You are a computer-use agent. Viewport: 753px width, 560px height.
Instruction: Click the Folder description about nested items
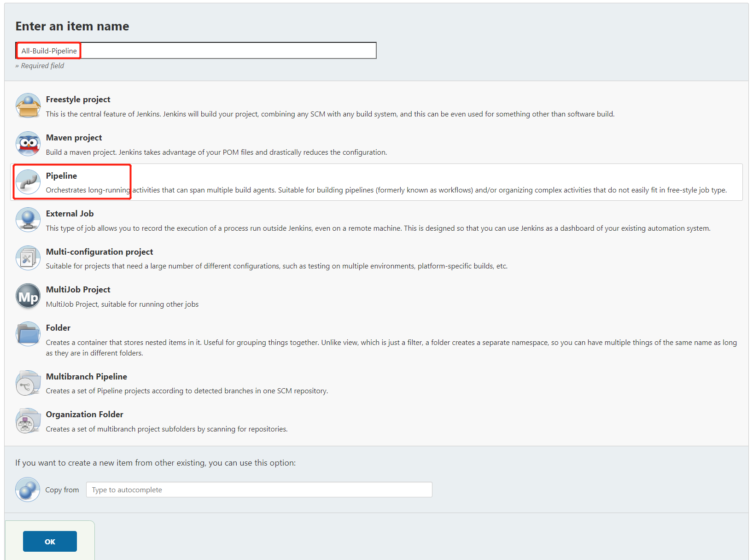point(391,348)
